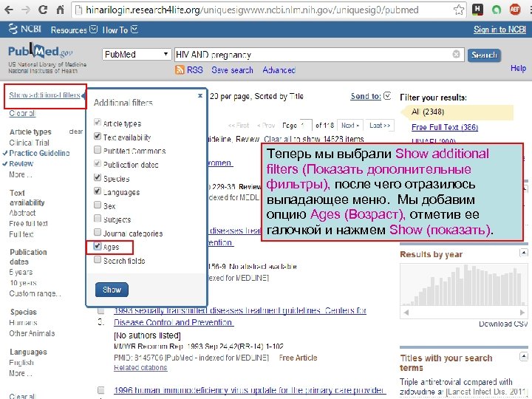Image resolution: width=532 pixels, height=399 pixels.
Task: Reload the page with refresh icon
Action: [x=43, y=10]
